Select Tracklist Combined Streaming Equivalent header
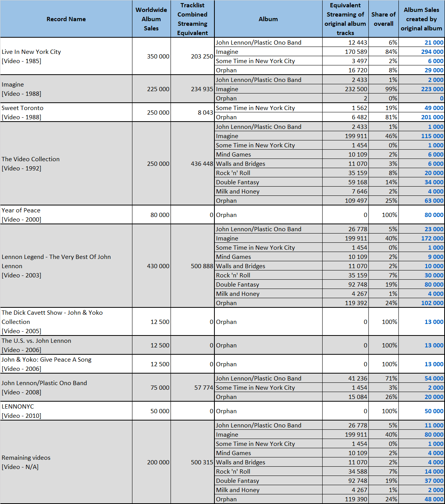 (192, 19)
